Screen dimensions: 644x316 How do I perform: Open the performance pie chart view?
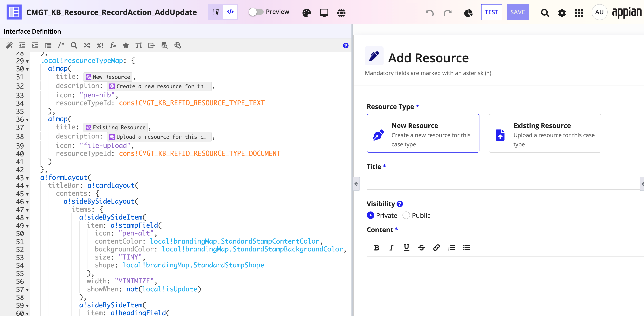tap(468, 13)
